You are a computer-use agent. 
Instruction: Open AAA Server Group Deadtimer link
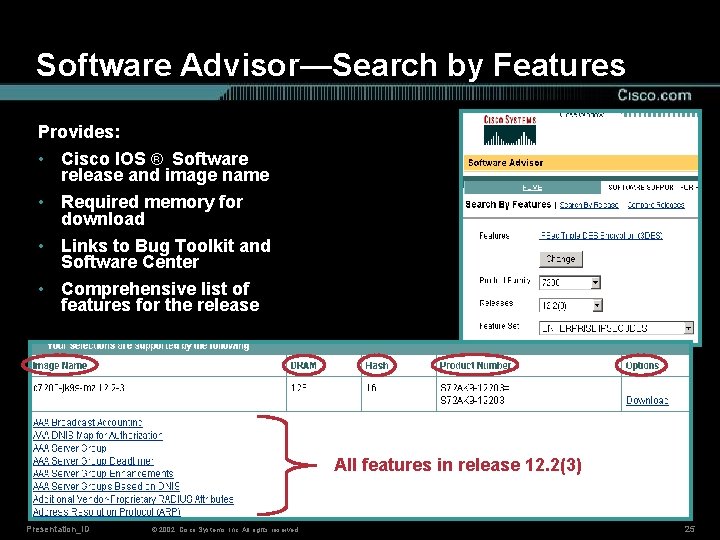pos(93,461)
